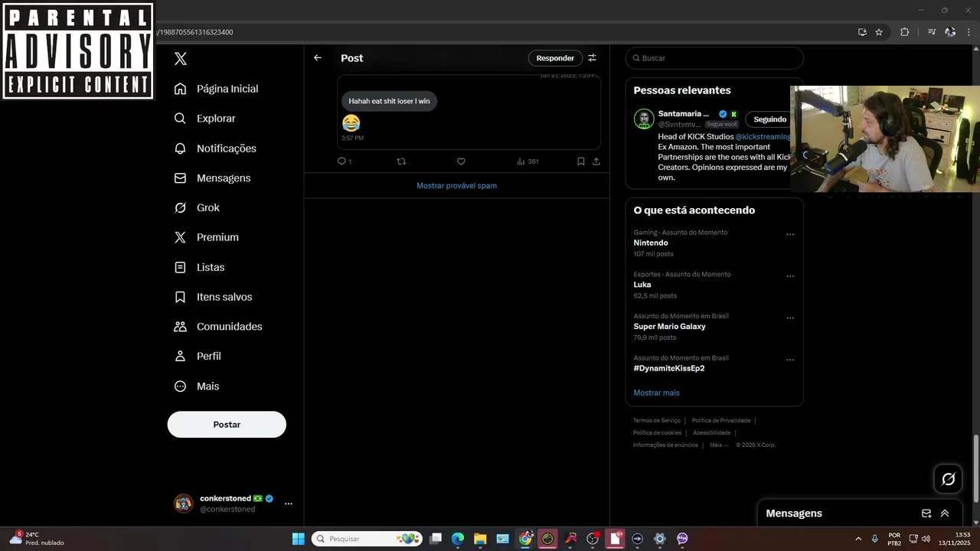Open File Explorer from the taskbar

[480, 539]
